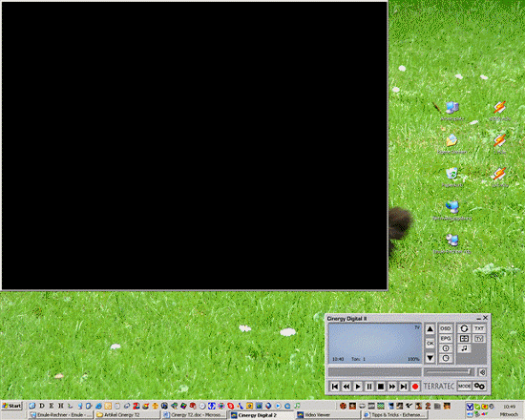Switch to Artikel Cinergy T2 folder taskbar button
The height and width of the screenshot is (420, 525).
point(127,415)
